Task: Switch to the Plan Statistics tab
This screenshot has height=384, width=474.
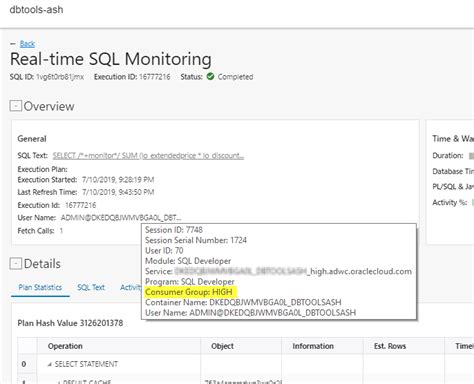Action: pos(40,287)
